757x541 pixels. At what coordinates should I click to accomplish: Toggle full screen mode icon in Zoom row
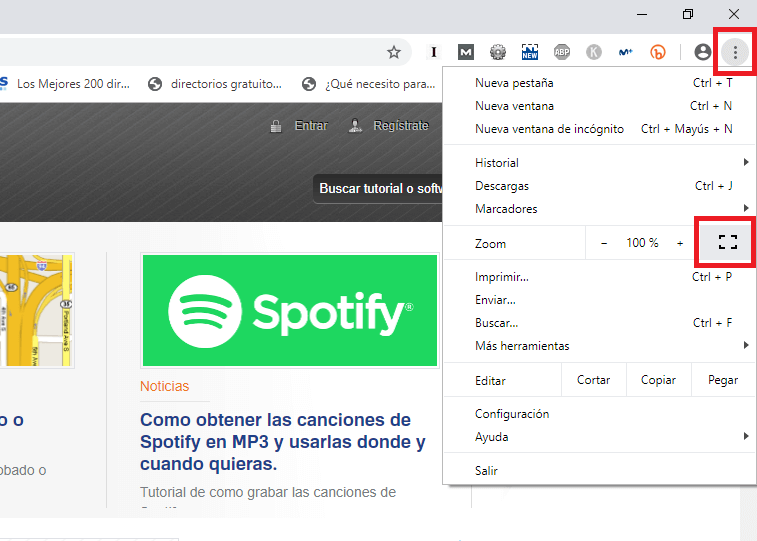[728, 242]
